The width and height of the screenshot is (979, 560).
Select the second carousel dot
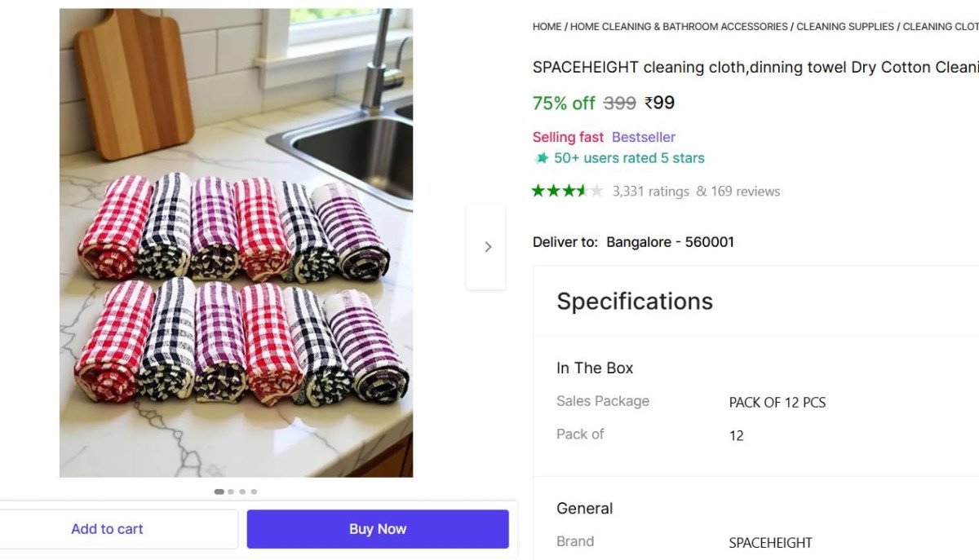(x=231, y=492)
